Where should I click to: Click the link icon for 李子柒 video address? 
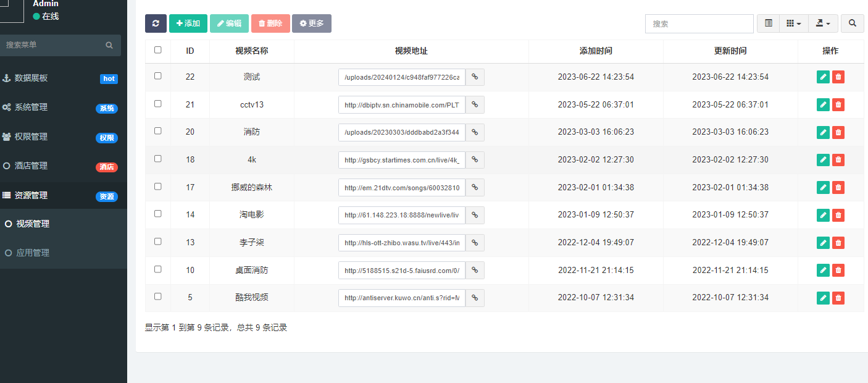point(475,243)
